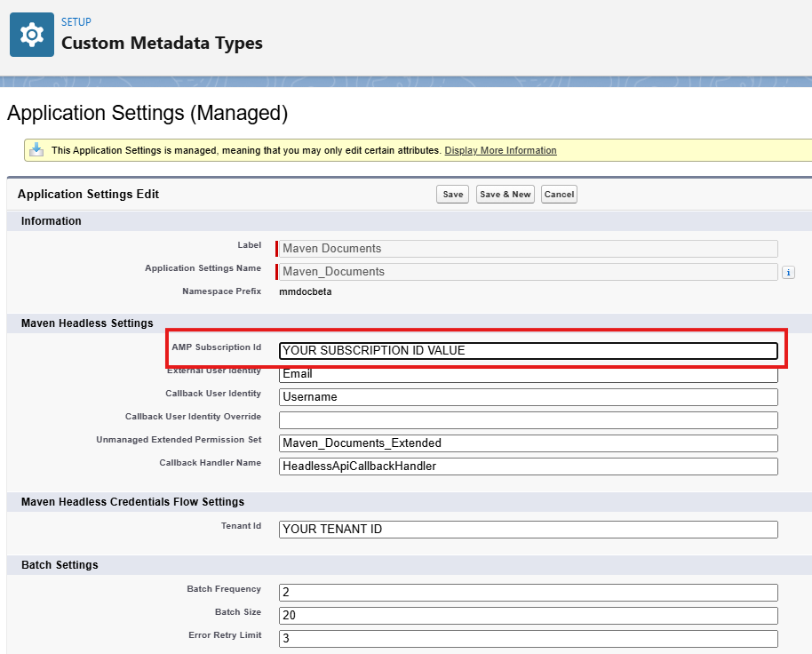Image resolution: width=812 pixels, height=654 pixels.
Task: Select the Batch Size field
Action: tap(528, 616)
